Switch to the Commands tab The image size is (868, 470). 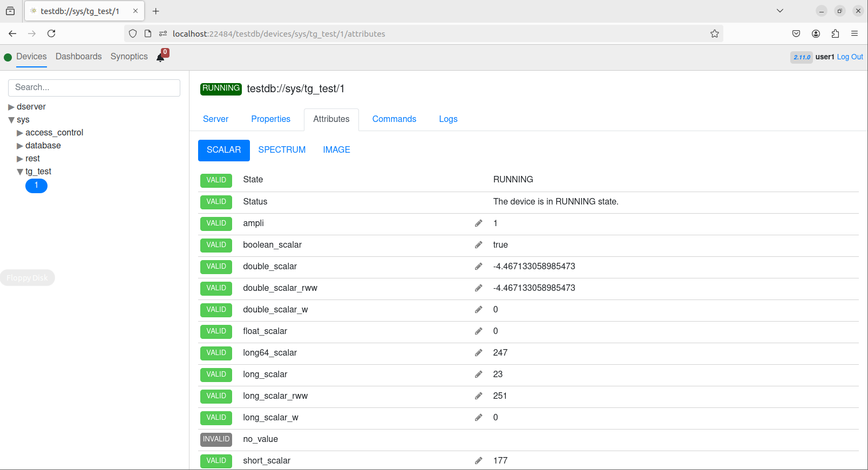pyautogui.click(x=394, y=119)
